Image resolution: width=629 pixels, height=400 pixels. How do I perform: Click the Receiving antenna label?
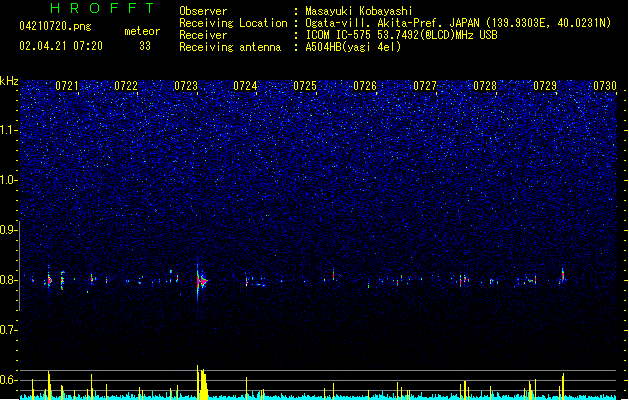(230, 47)
